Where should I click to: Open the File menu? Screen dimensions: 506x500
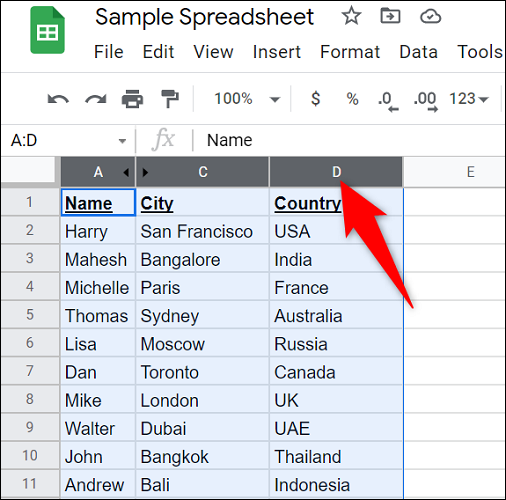(x=109, y=52)
